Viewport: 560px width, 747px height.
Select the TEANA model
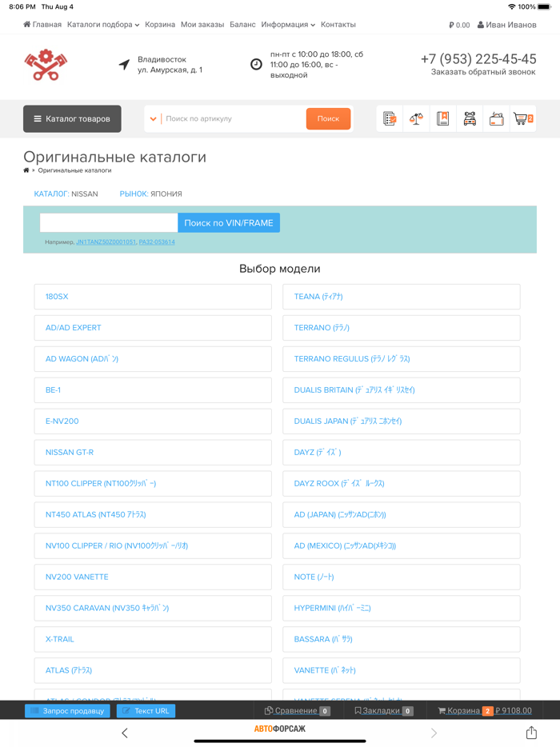402,297
